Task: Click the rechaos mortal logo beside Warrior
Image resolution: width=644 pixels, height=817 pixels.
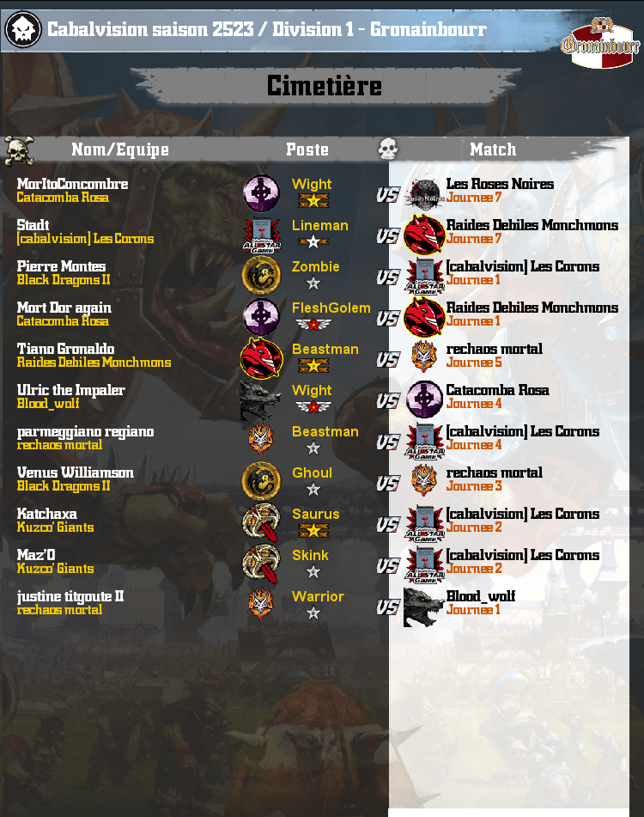Action: click(261, 605)
